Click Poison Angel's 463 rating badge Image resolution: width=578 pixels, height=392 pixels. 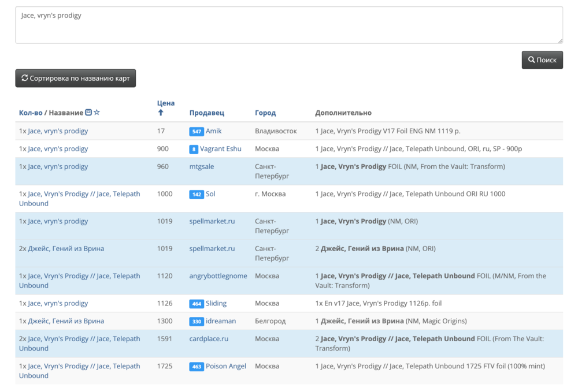point(197,367)
